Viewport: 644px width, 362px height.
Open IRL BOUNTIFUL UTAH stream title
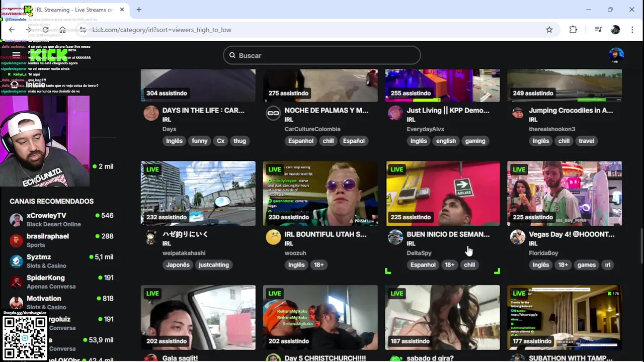pos(326,234)
